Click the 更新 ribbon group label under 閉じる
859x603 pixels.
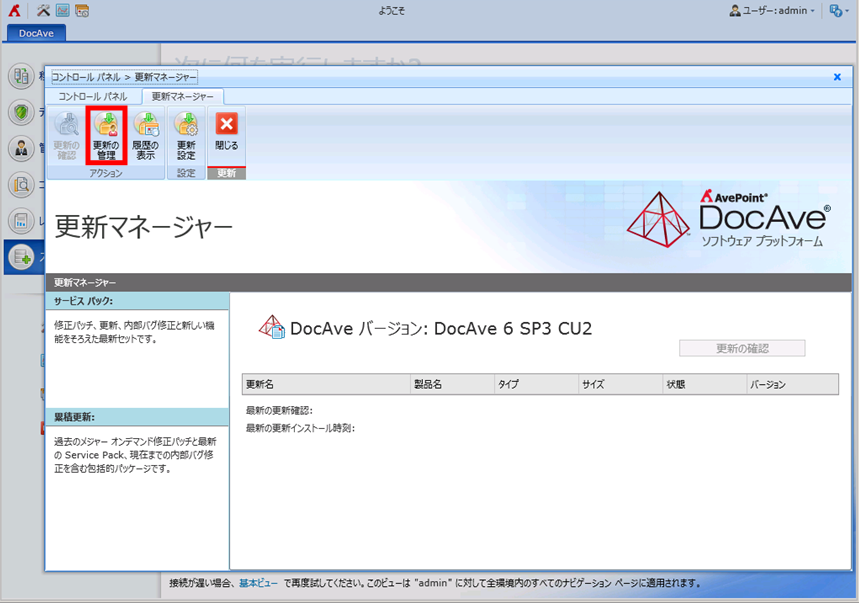click(x=226, y=173)
